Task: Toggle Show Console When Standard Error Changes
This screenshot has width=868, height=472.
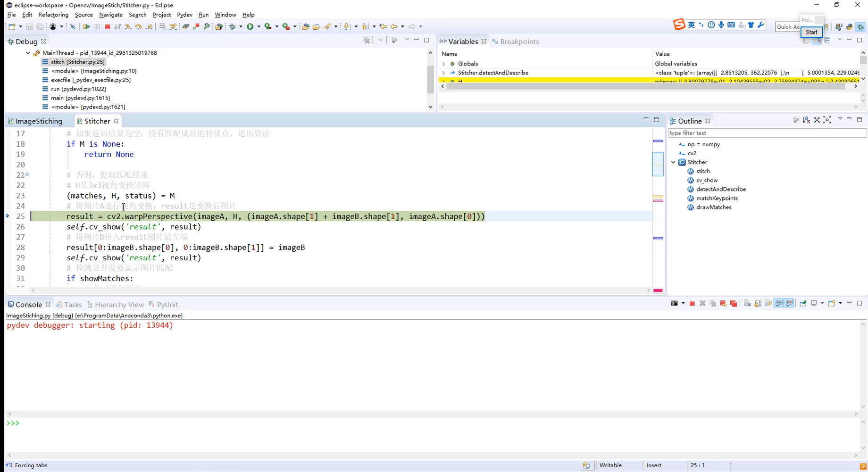Action: click(x=789, y=303)
